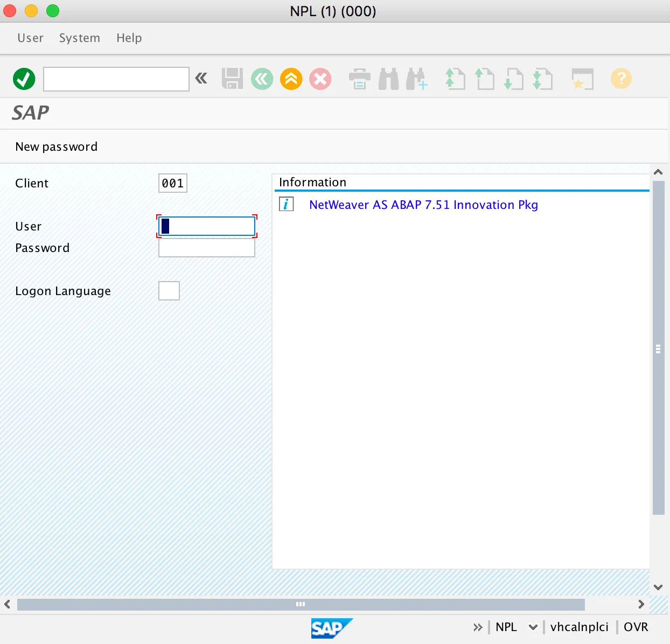The image size is (670, 644).
Task: Click the NetWeaver AS ABAP 7.51 information link
Action: (423, 205)
